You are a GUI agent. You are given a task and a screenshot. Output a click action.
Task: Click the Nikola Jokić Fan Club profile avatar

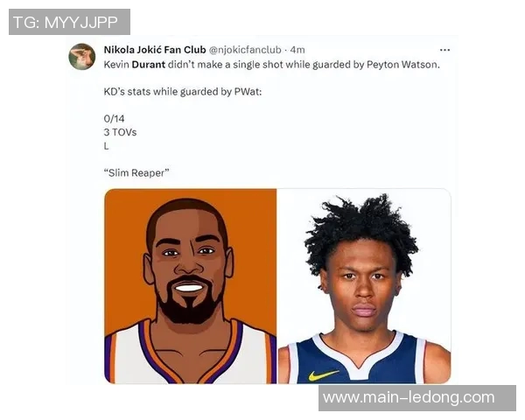pyautogui.click(x=82, y=57)
